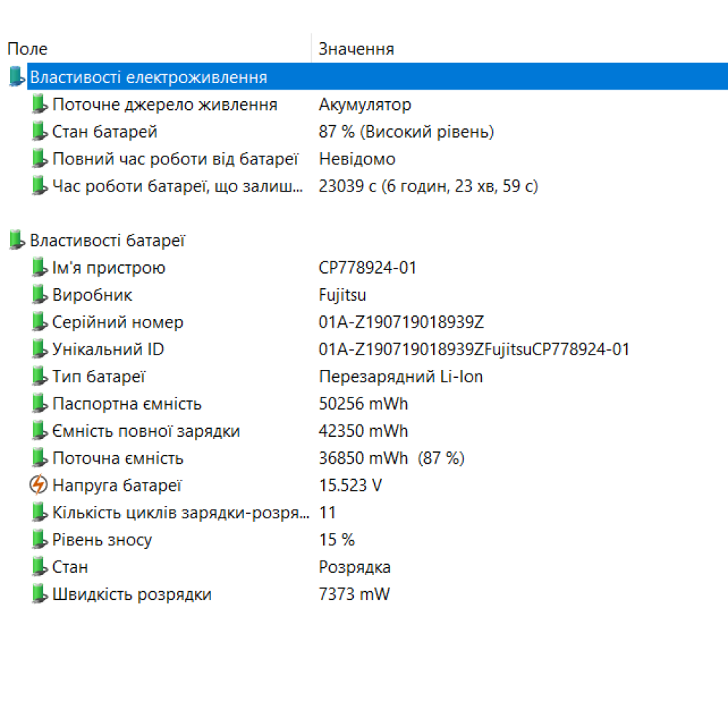Select the Паспортна ємність label
728x728 pixels.
127,404
